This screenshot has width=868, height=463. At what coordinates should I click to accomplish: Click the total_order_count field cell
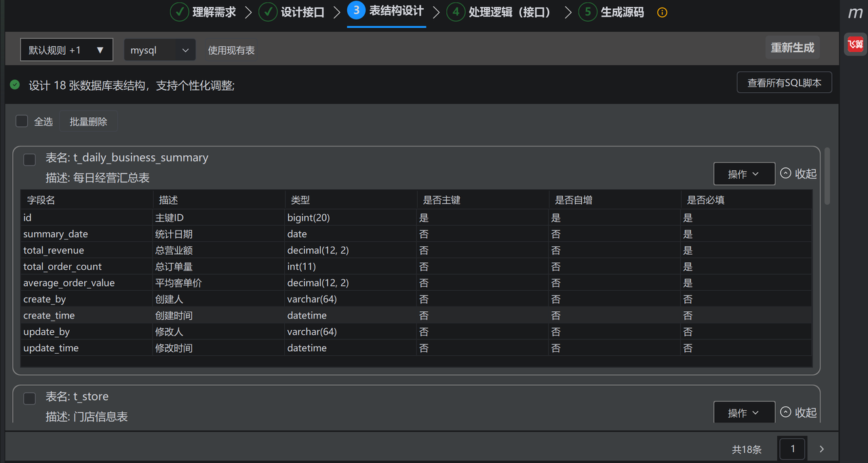[87, 266]
